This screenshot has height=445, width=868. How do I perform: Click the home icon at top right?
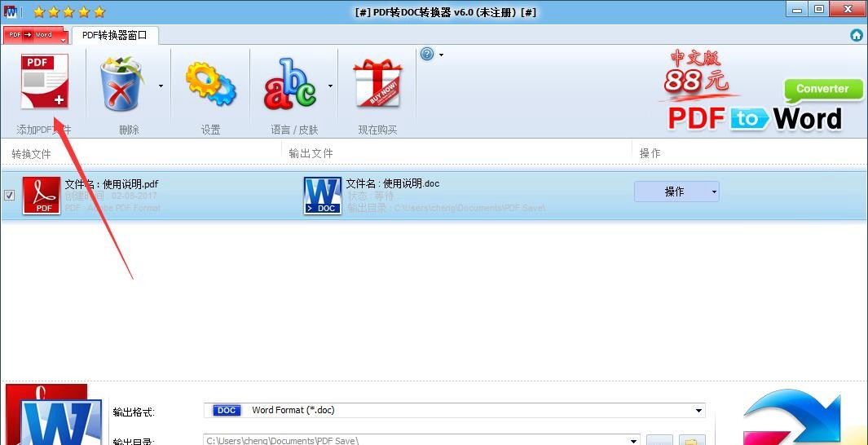[857, 35]
